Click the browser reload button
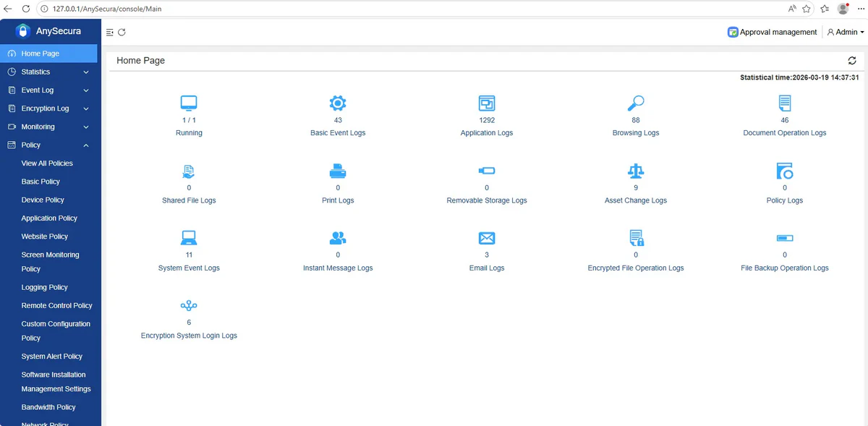This screenshot has height=426, width=868. point(26,9)
